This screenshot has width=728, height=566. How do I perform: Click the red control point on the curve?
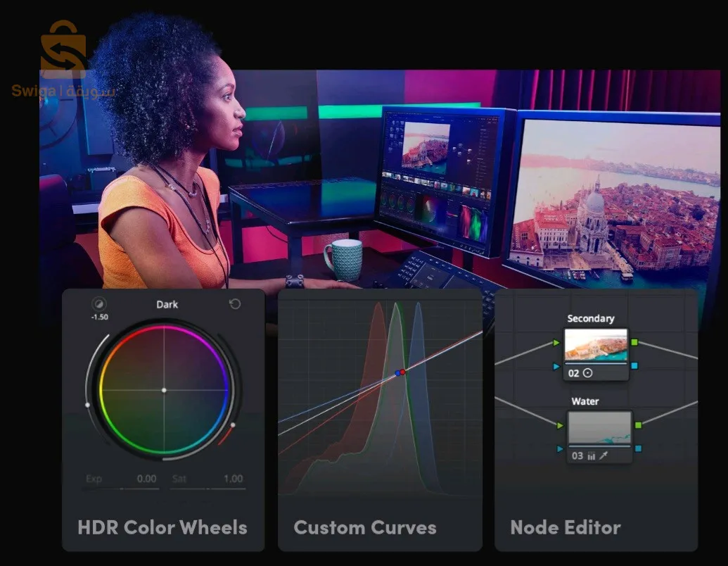(402, 371)
